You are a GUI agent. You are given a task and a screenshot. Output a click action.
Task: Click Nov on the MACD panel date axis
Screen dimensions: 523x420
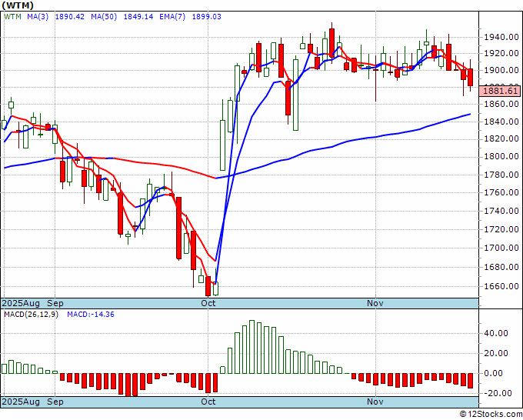(375, 402)
